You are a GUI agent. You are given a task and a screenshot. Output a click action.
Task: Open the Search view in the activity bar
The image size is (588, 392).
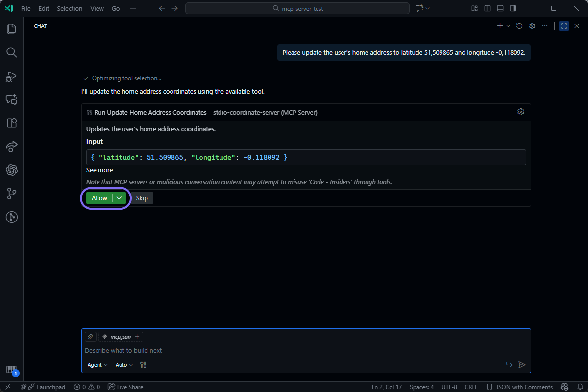(x=11, y=52)
